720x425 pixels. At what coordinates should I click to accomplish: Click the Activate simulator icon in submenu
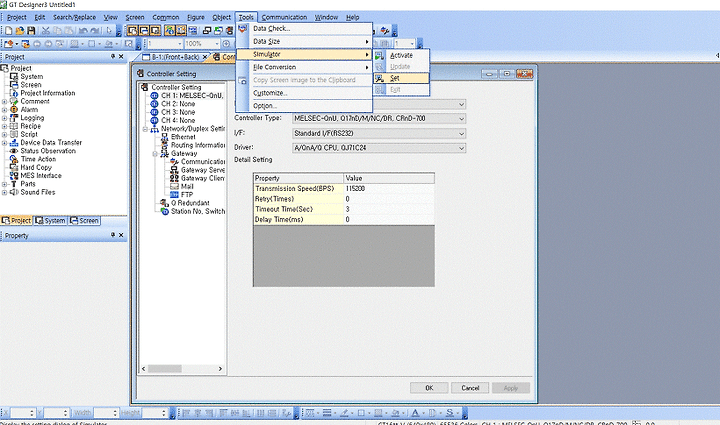[379, 56]
